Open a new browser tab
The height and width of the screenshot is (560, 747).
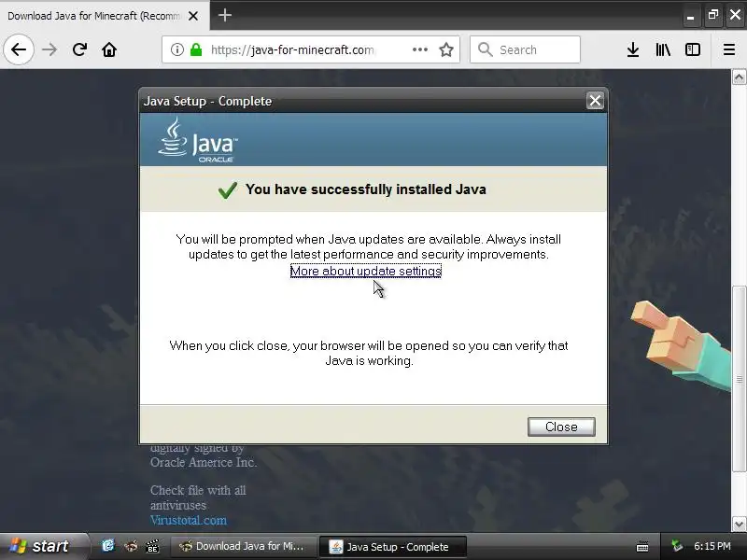[x=225, y=15]
